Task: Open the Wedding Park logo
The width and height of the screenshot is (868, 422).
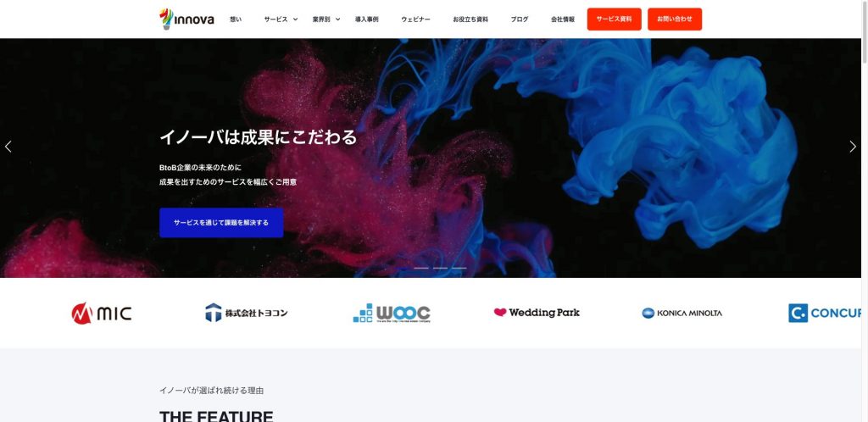Action: 537,313
